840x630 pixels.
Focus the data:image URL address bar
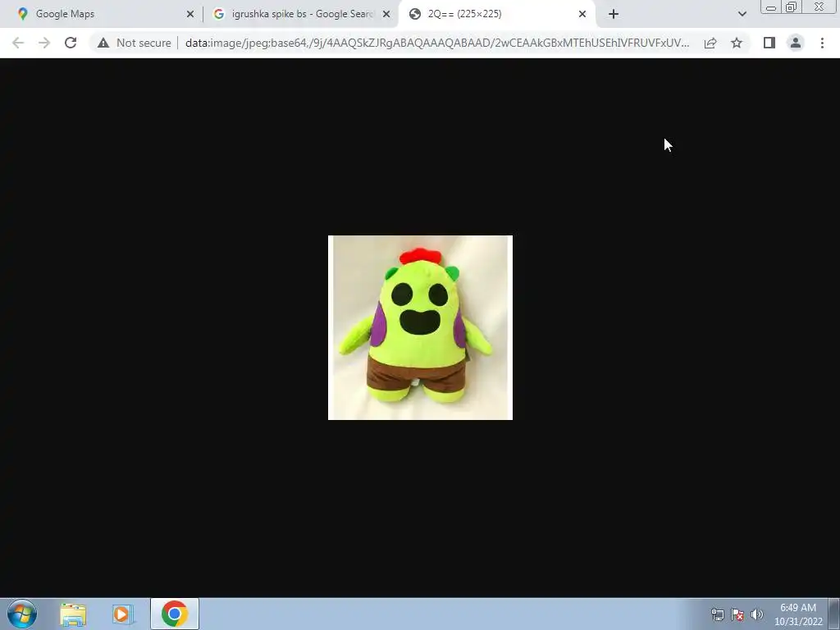436,43
